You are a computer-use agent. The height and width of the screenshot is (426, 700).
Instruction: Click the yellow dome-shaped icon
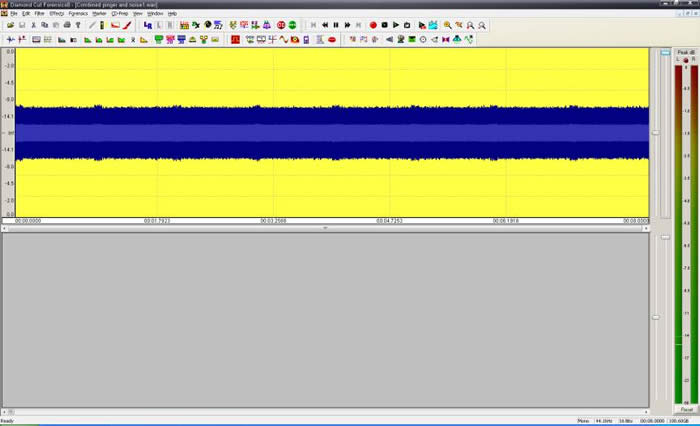point(192,40)
